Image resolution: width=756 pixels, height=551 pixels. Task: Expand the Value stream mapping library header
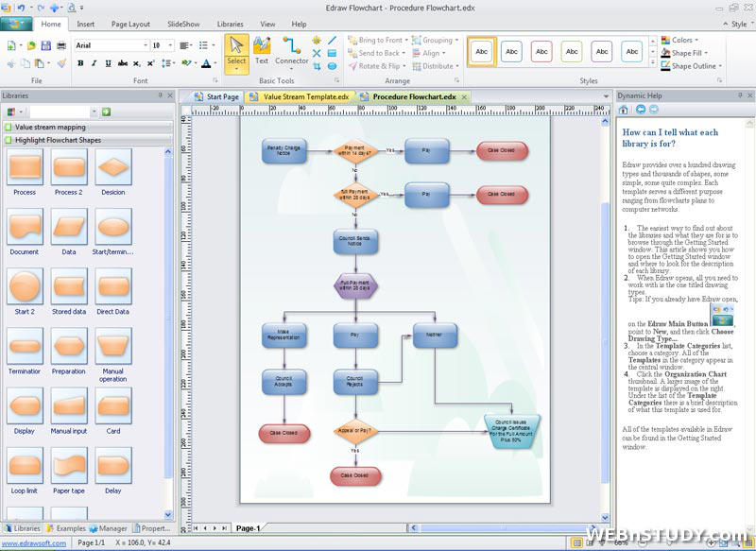88,128
